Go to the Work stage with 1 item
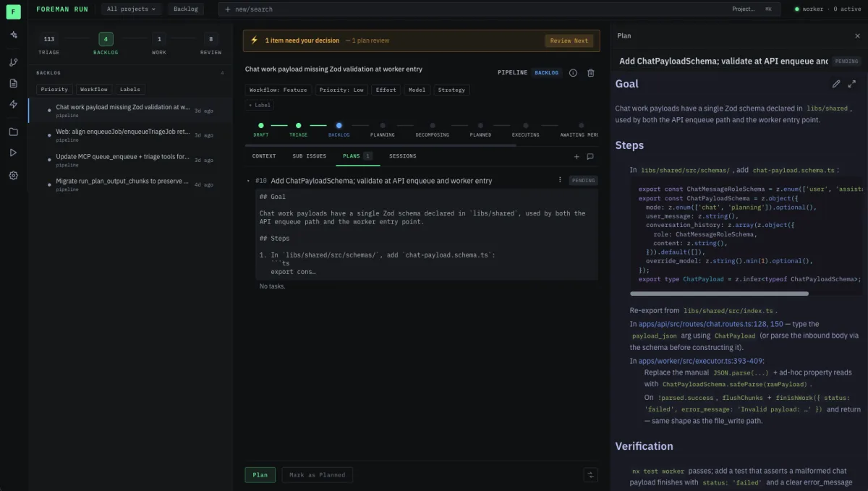The image size is (868, 491). click(x=159, y=43)
